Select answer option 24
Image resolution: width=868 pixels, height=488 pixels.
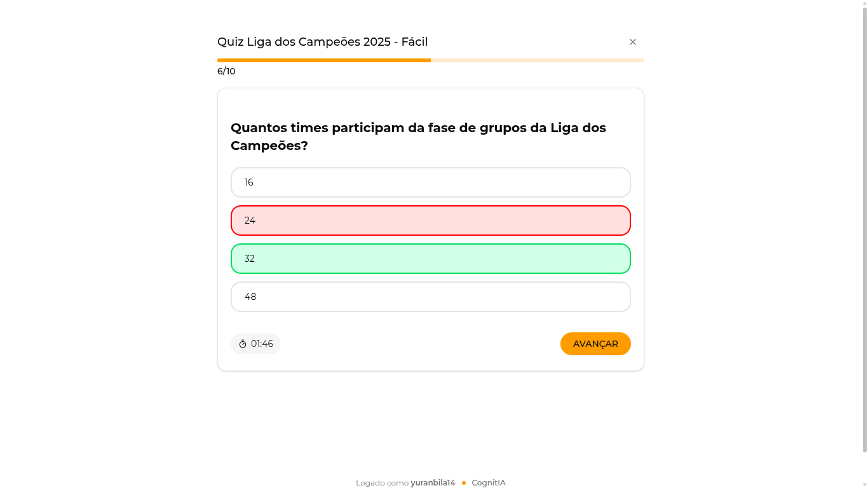[x=430, y=220]
